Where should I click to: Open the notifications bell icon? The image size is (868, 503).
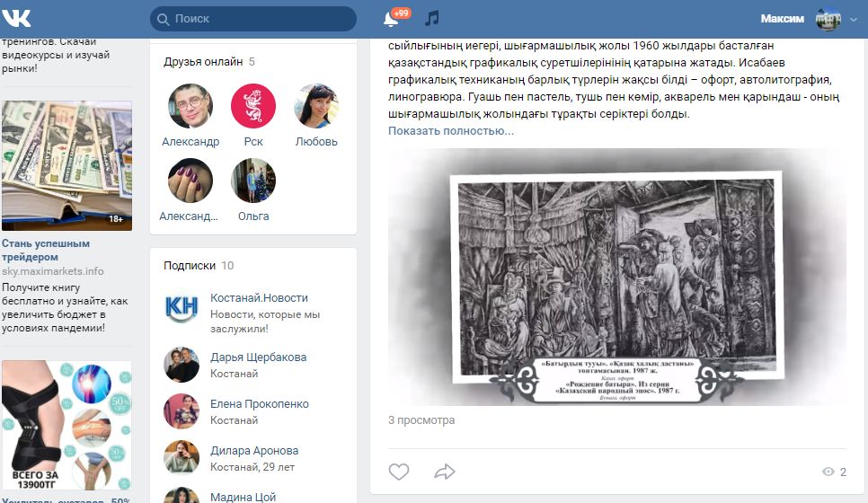pos(390,20)
